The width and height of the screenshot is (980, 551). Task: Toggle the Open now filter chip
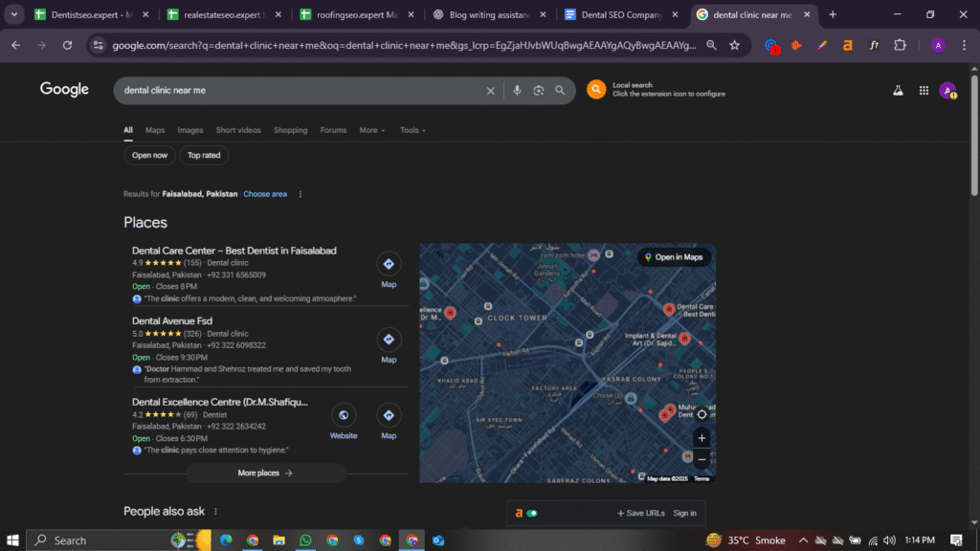click(x=149, y=155)
